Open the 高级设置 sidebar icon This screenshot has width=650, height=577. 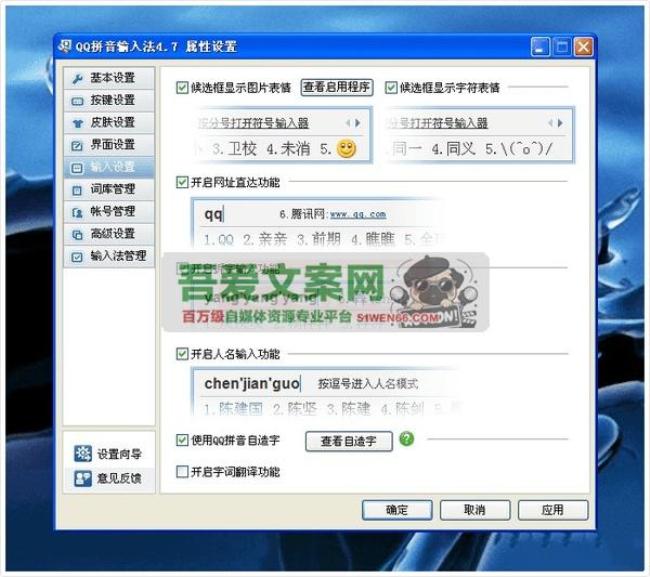pyautogui.click(x=78, y=233)
